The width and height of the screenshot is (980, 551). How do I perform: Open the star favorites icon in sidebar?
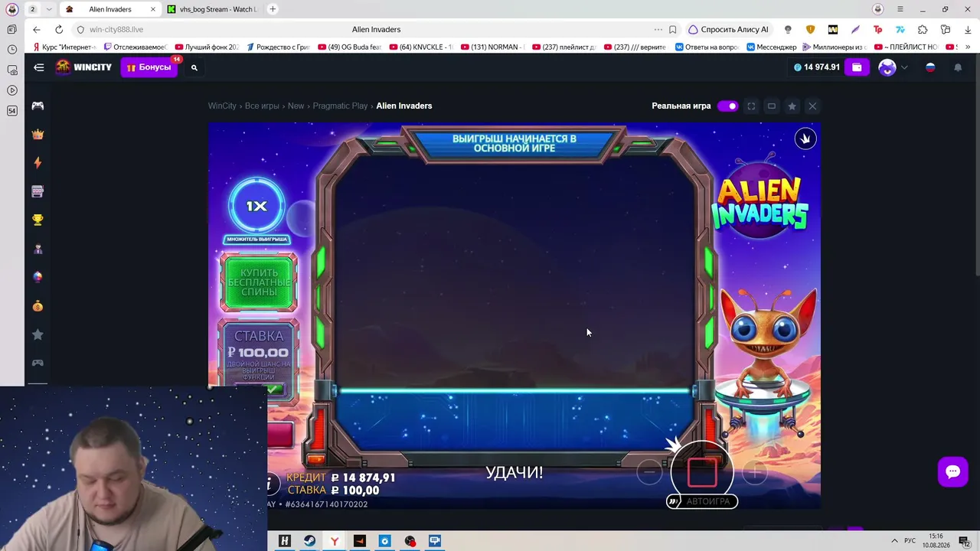(38, 334)
